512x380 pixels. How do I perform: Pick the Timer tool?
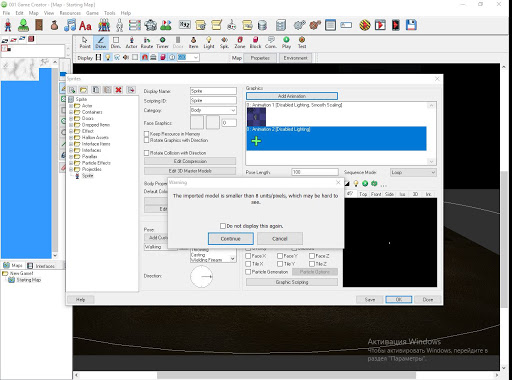tap(162, 43)
